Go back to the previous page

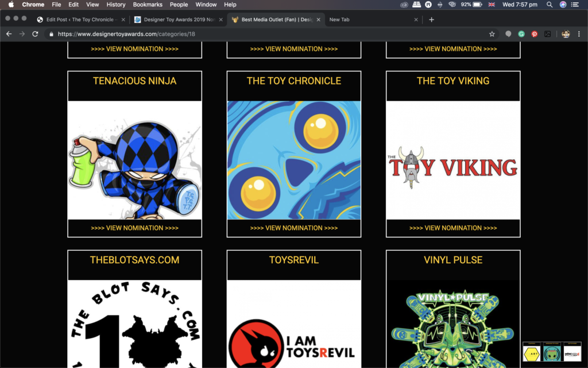(9, 34)
